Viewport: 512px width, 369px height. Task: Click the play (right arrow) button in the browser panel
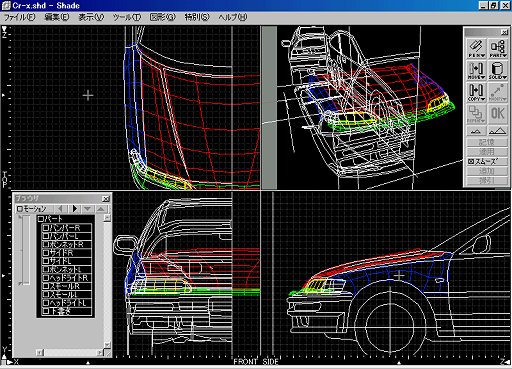coord(75,209)
